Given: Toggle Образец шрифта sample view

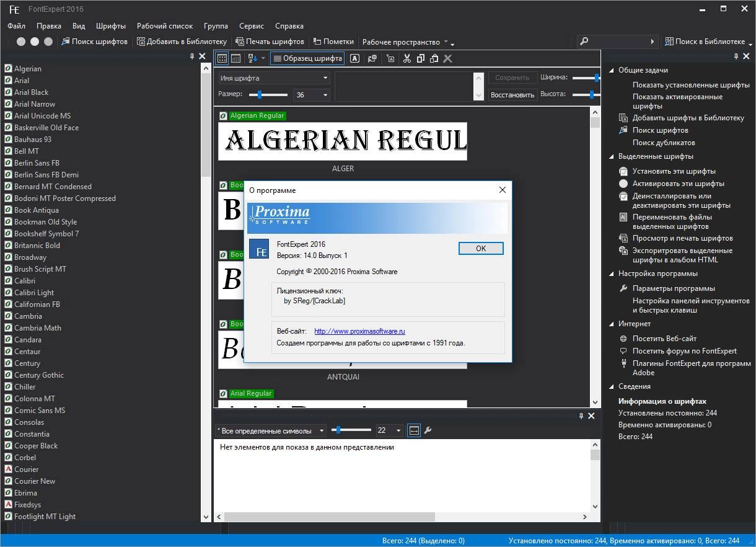Looking at the screenshot, I should pyautogui.click(x=307, y=58).
